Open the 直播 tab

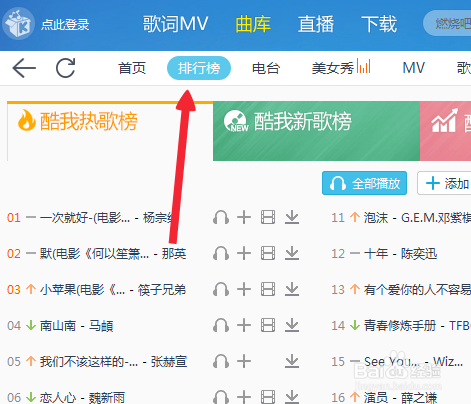316,24
